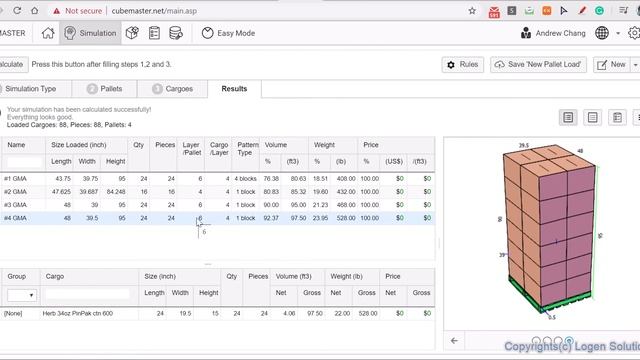Filter pallets by Name input field
The width and height of the screenshot is (640, 360).
coord(24,162)
